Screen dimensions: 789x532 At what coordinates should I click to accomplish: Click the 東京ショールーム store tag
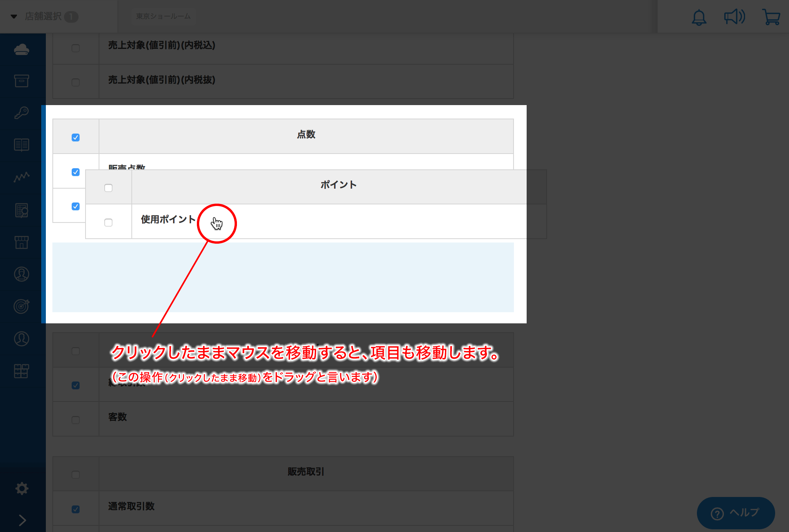163,17
